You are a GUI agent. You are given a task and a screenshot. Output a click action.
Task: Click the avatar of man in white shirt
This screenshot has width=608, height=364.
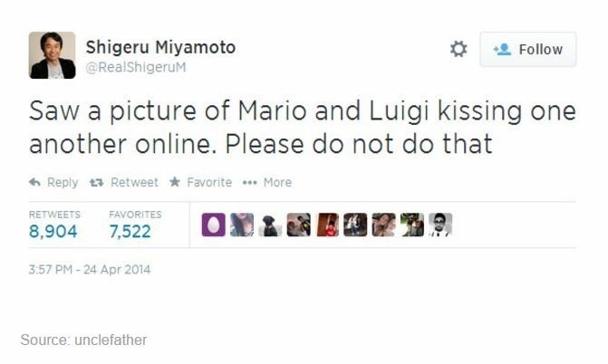pos(439,225)
